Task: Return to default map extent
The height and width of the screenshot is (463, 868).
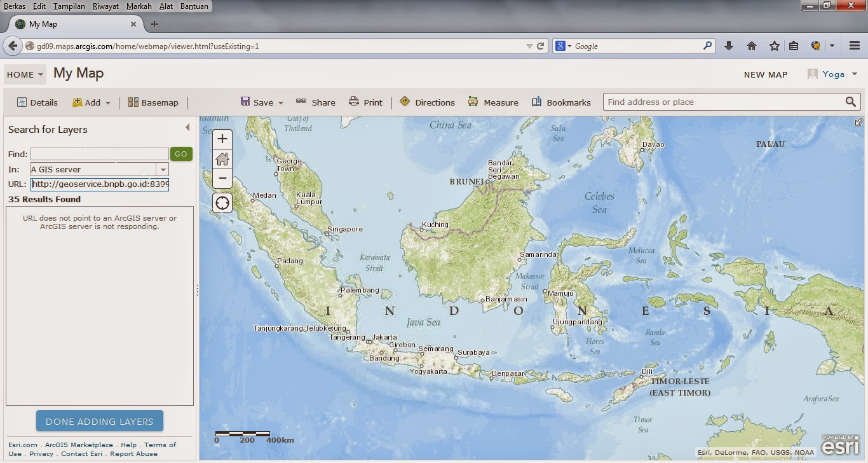Action: [222, 158]
